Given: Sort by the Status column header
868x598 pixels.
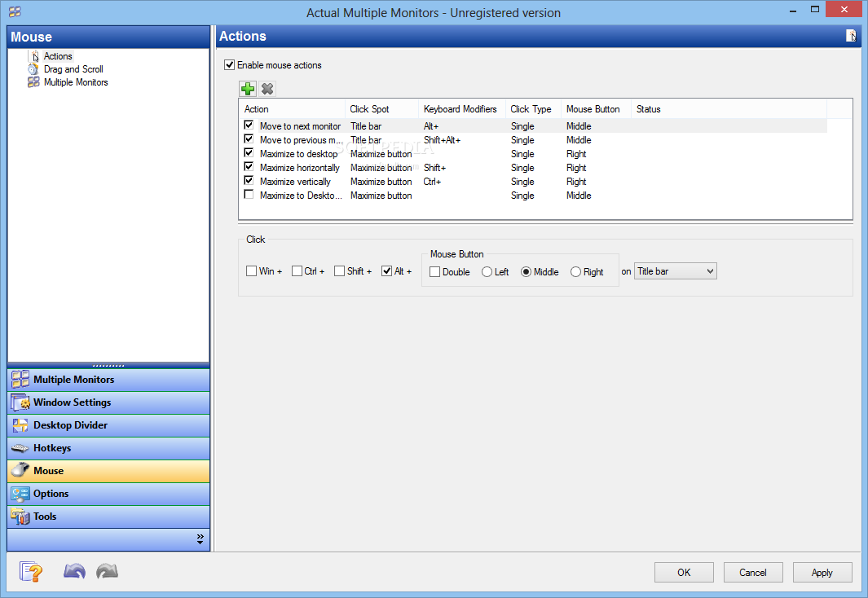Looking at the screenshot, I should pos(729,109).
